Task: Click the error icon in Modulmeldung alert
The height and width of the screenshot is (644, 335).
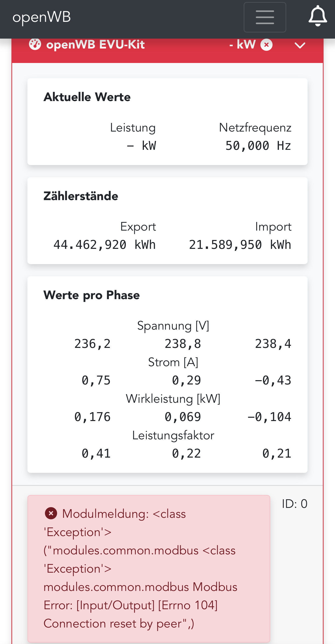Action: pos(51,513)
